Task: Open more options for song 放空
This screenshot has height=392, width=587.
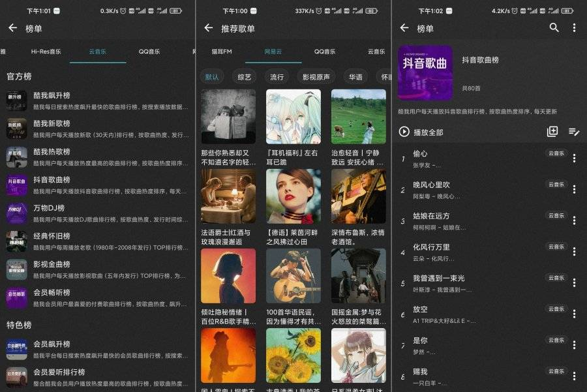Action: click(x=574, y=314)
